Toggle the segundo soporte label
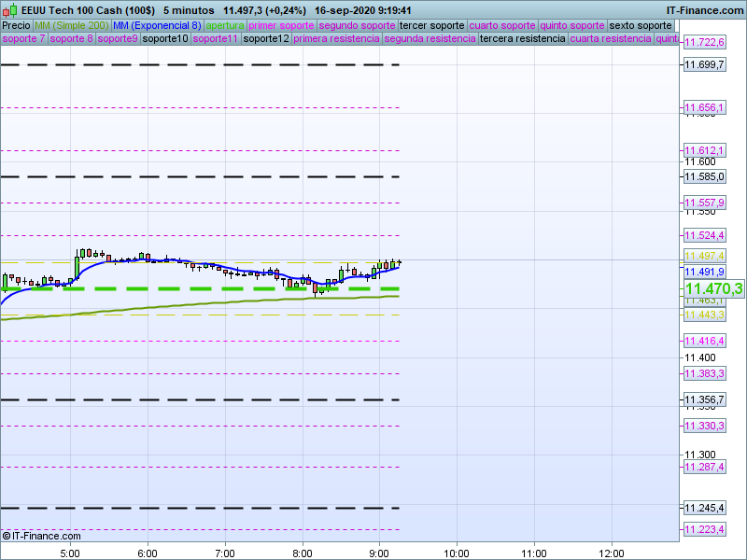The width and height of the screenshot is (747, 560). click(358, 25)
